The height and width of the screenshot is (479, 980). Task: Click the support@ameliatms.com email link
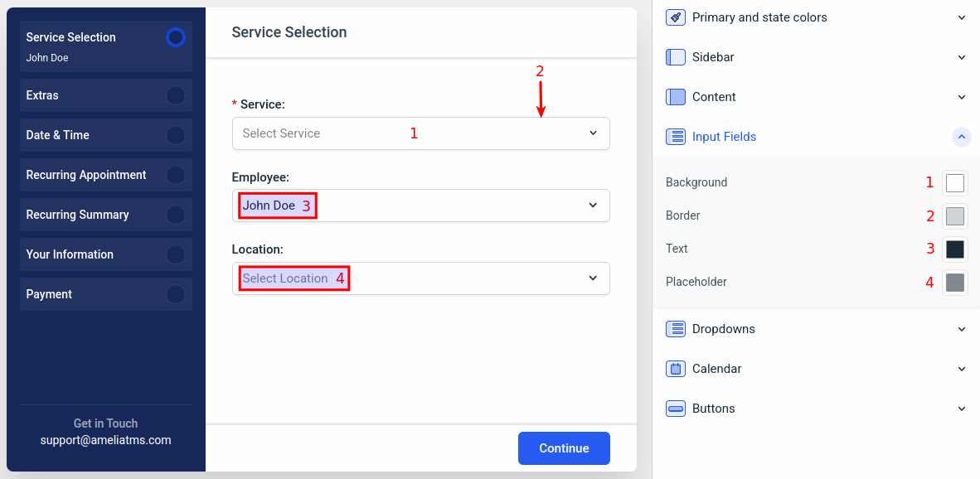coord(105,440)
